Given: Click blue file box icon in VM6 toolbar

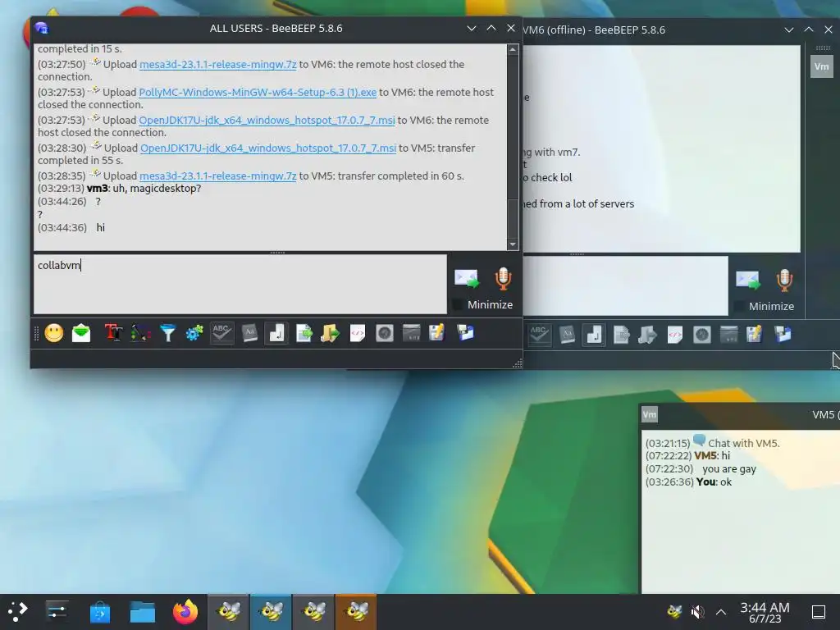Looking at the screenshot, I should coord(783,335).
